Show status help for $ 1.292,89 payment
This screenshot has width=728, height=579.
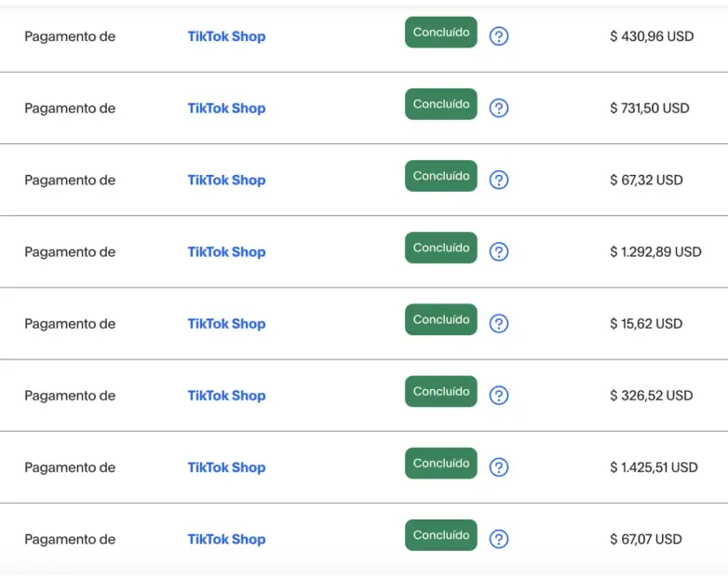(499, 251)
